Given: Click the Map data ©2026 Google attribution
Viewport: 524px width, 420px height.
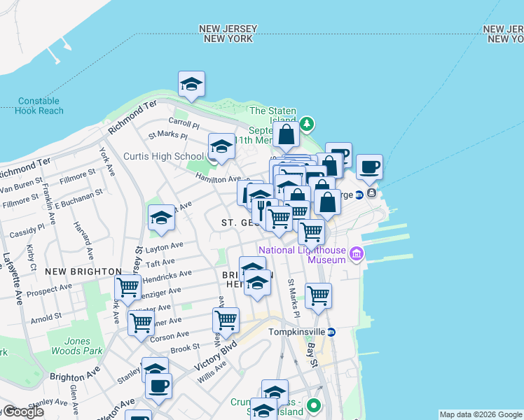Looking at the screenshot, I should point(481,415).
